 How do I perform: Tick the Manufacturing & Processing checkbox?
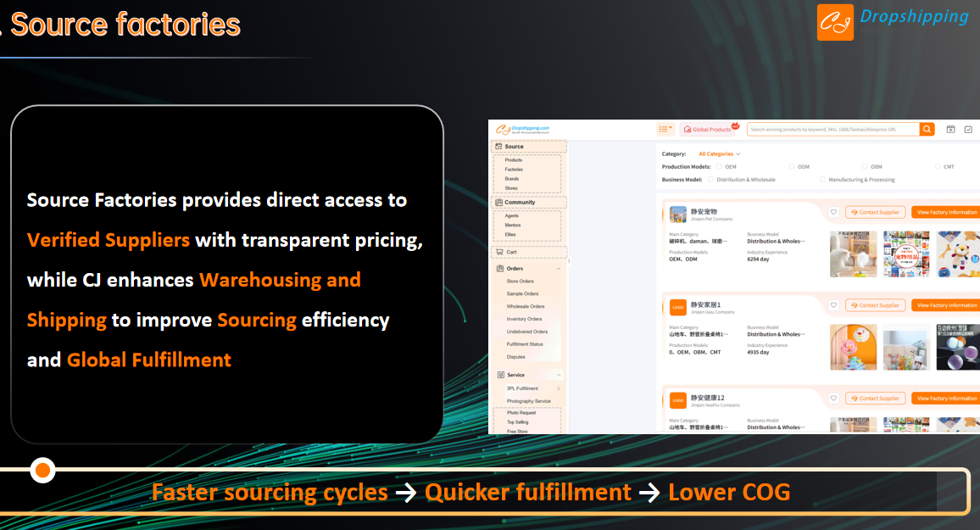(x=822, y=180)
